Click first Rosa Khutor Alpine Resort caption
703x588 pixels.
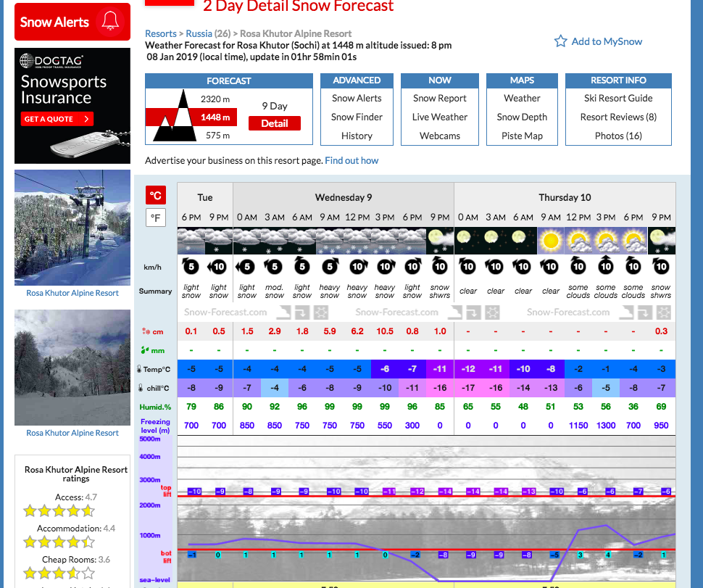coord(72,293)
